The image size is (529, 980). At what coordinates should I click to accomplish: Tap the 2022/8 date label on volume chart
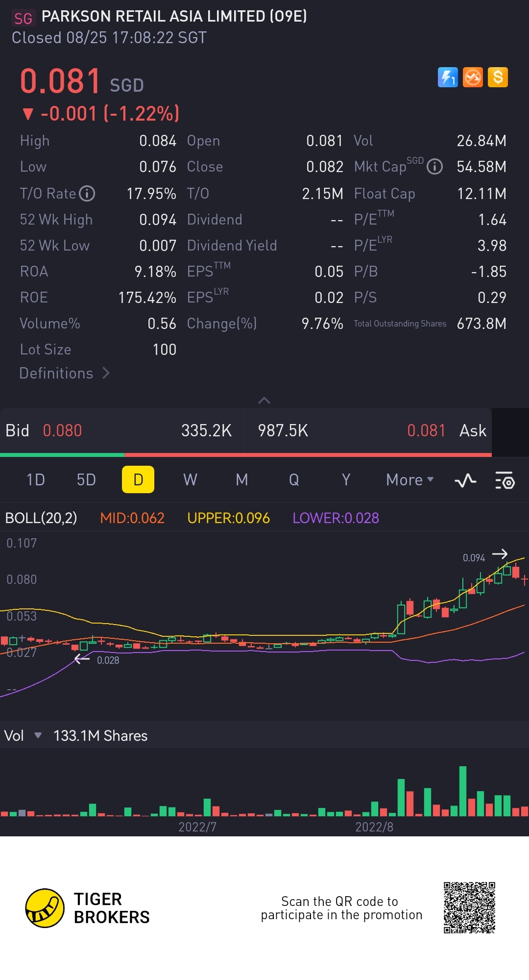click(374, 827)
